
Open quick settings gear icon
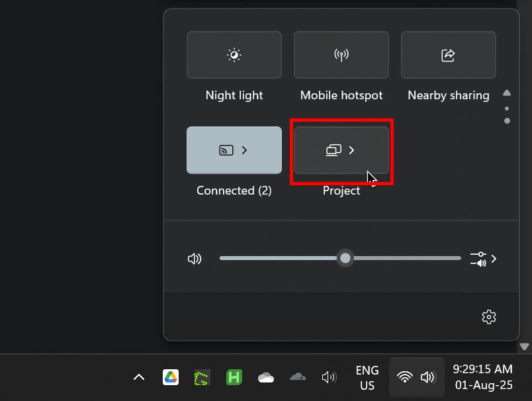[489, 317]
